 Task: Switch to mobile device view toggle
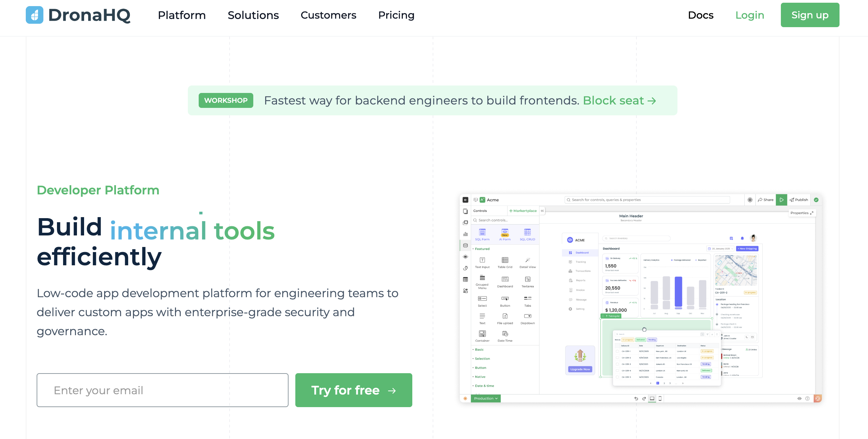[x=660, y=399]
